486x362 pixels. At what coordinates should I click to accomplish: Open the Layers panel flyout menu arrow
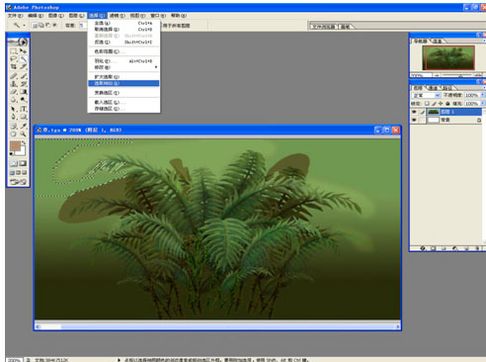click(484, 87)
